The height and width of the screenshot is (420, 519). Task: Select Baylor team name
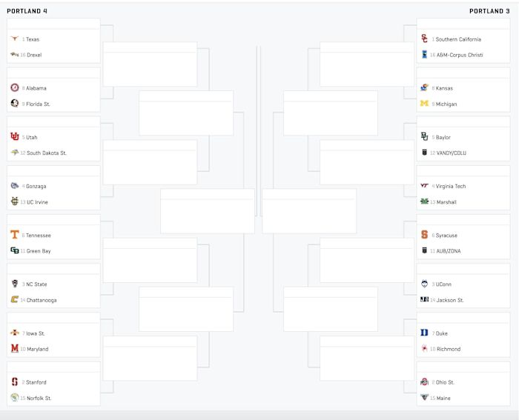coord(443,137)
